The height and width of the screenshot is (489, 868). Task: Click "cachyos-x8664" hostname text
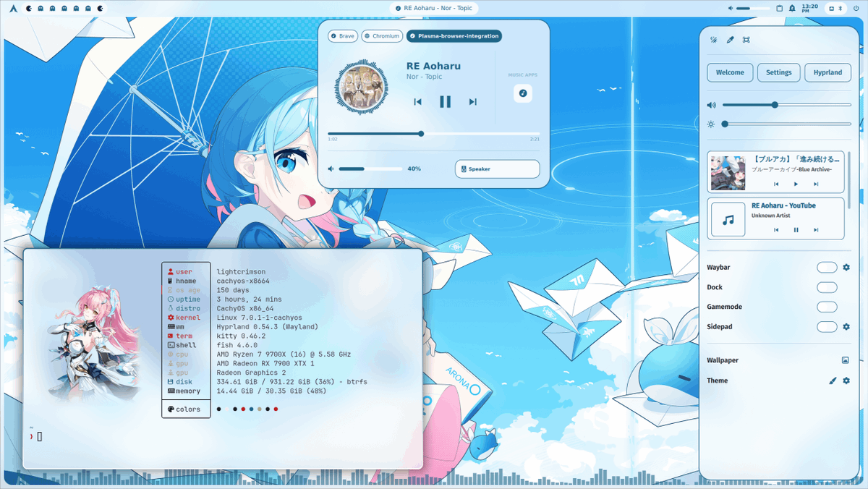point(243,281)
